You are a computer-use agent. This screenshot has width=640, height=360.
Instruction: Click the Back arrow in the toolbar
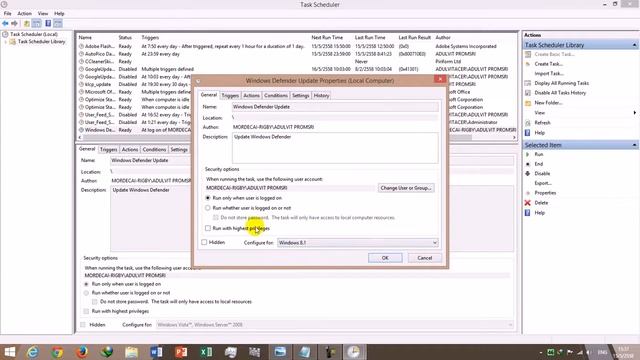tap(5, 24)
